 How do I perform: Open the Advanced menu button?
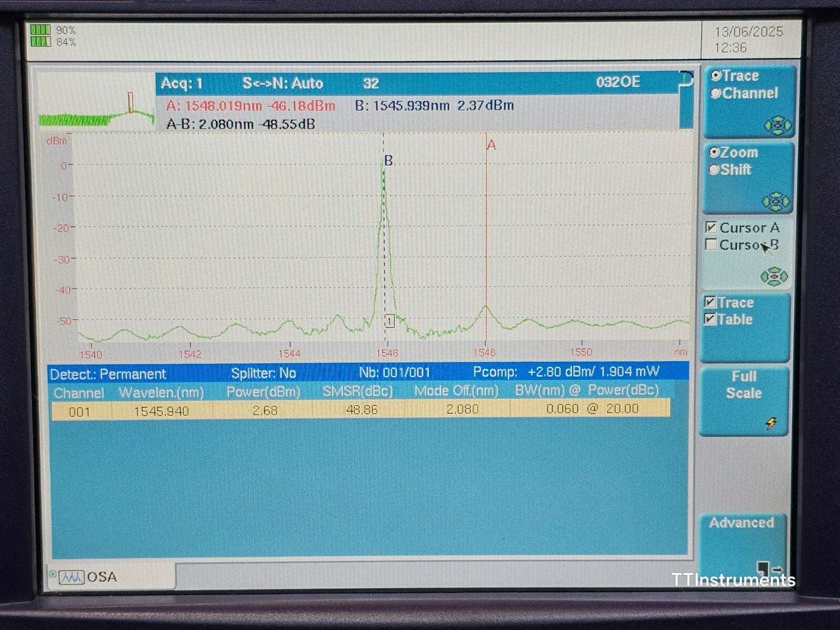(x=742, y=546)
